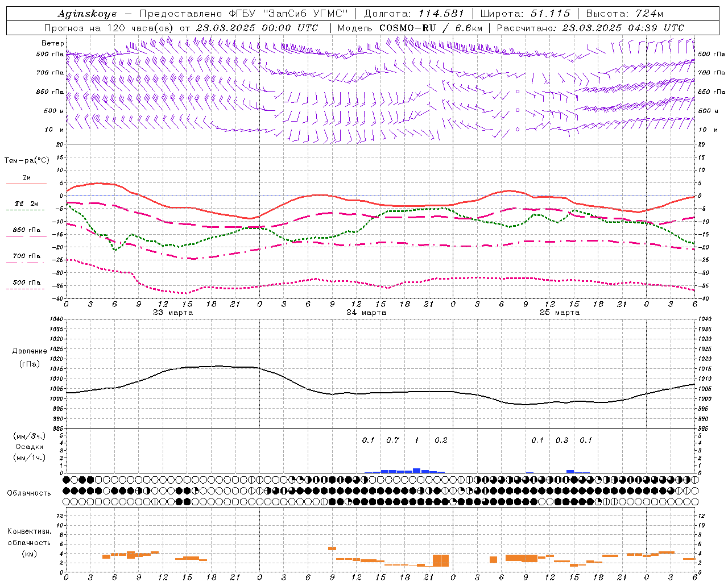Select the 'Широта: 51.115' latitude field

tap(525, 14)
